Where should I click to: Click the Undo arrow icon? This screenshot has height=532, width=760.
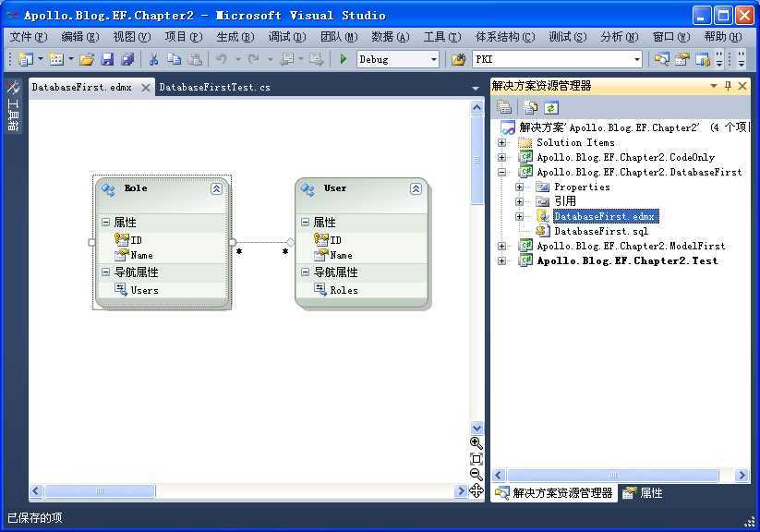(x=222, y=59)
